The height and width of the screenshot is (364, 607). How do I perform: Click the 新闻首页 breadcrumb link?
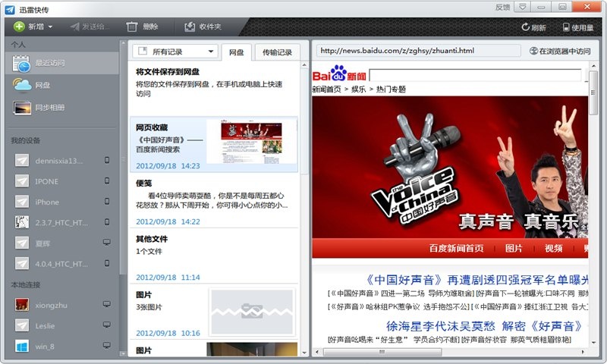(326, 89)
